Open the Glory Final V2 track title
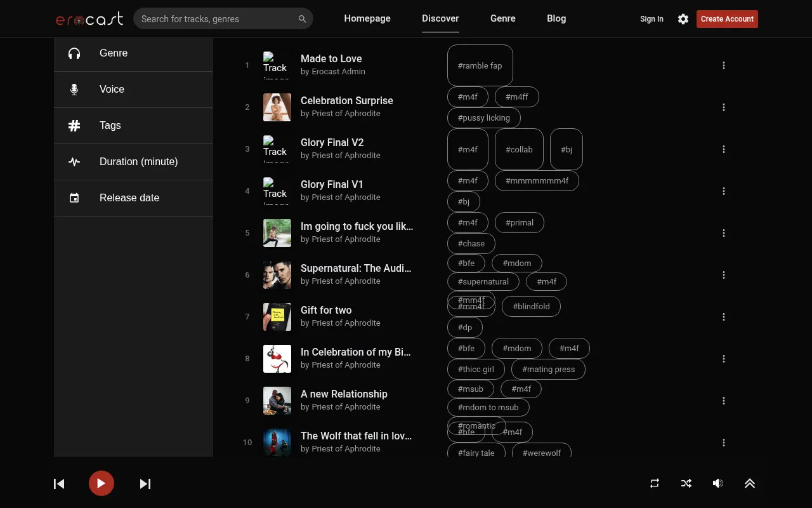This screenshot has width=812, height=508. click(x=332, y=142)
